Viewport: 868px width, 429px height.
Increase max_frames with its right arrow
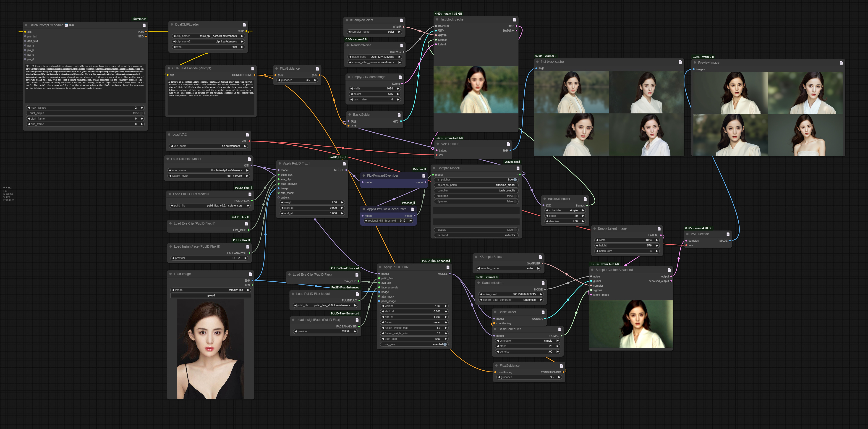(142, 108)
